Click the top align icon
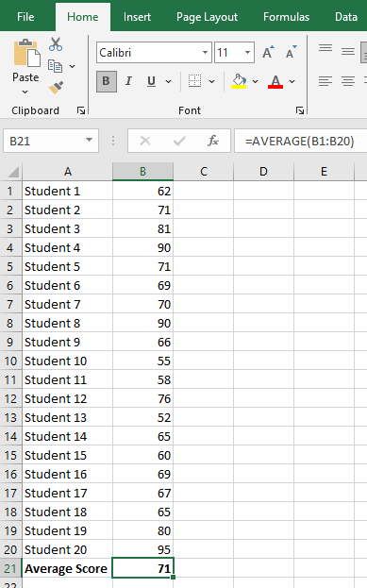 click(325, 48)
